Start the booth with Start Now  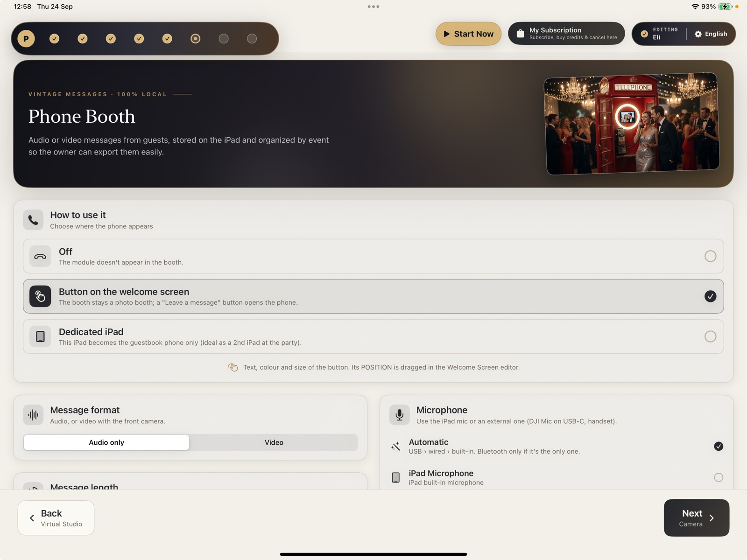pyautogui.click(x=468, y=34)
